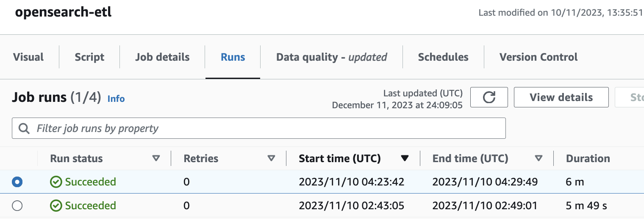This screenshot has height=219, width=644.
Task: Sort by End time (UTC) column arrow
Action: pyautogui.click(x=539, y=158)
